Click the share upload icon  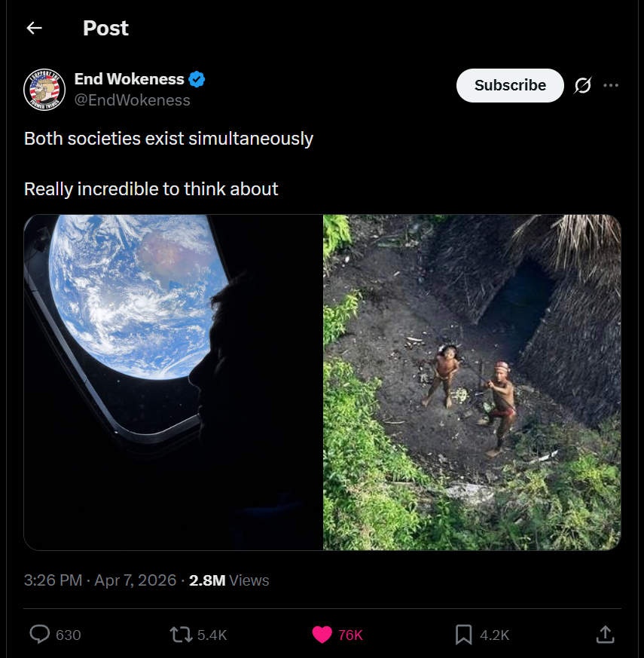click(x=605, y=635)
